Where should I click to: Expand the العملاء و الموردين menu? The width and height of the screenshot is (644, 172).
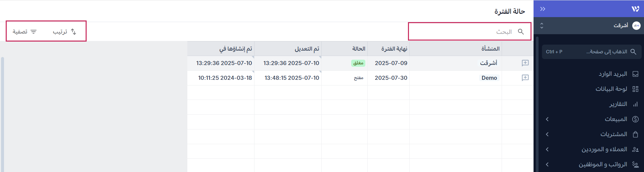547,150
